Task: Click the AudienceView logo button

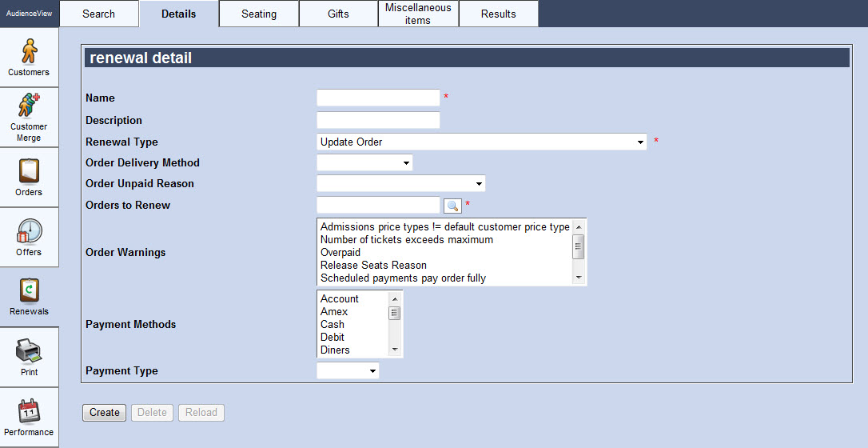Action: [30, 14]
